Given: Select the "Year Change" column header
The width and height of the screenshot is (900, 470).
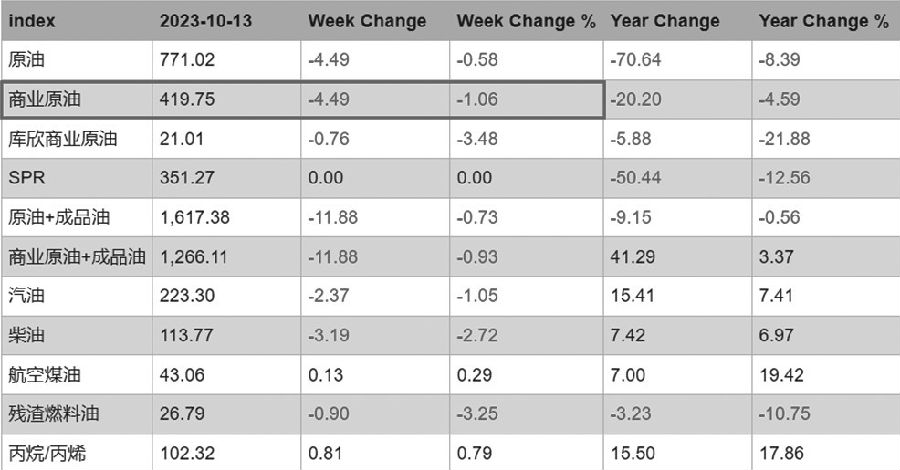Looking at the screenshot, I should (x=664, y=21).
